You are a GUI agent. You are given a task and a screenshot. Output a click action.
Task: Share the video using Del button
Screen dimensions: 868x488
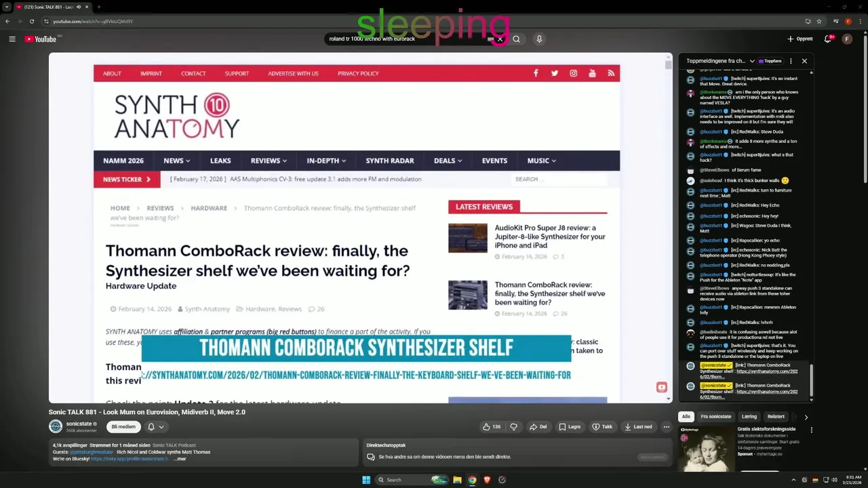(538, 427)
